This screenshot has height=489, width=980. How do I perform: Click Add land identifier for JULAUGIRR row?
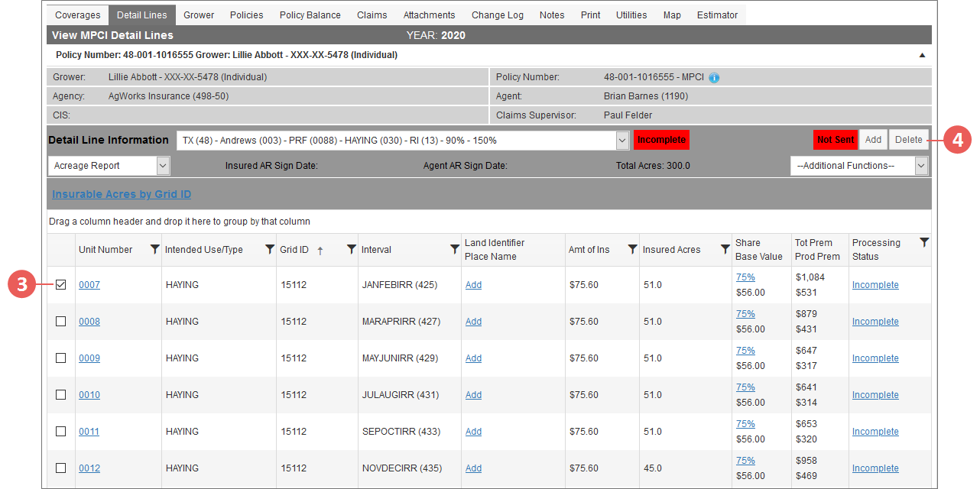(x=473, y=395)
